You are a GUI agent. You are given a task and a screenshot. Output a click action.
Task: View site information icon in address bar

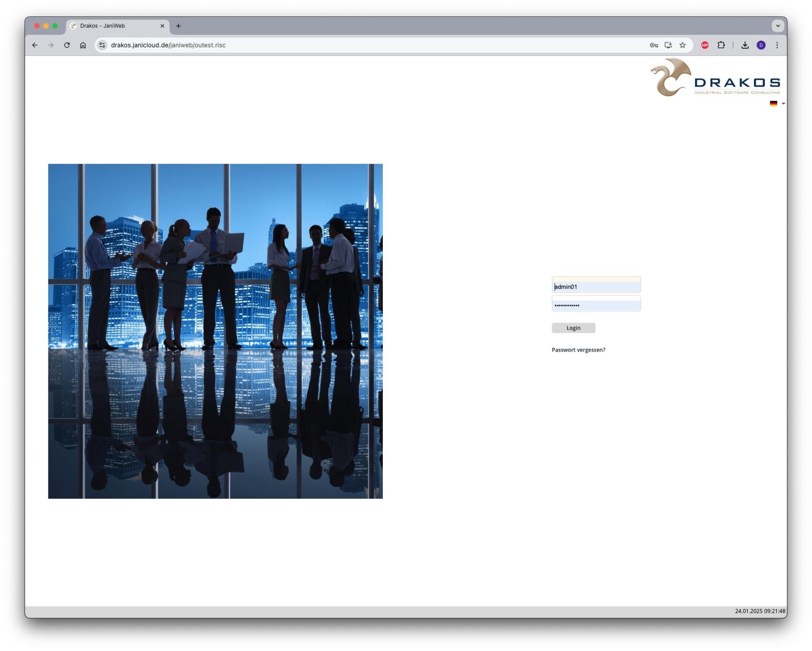pyautogui.click(x=102, y=45)
